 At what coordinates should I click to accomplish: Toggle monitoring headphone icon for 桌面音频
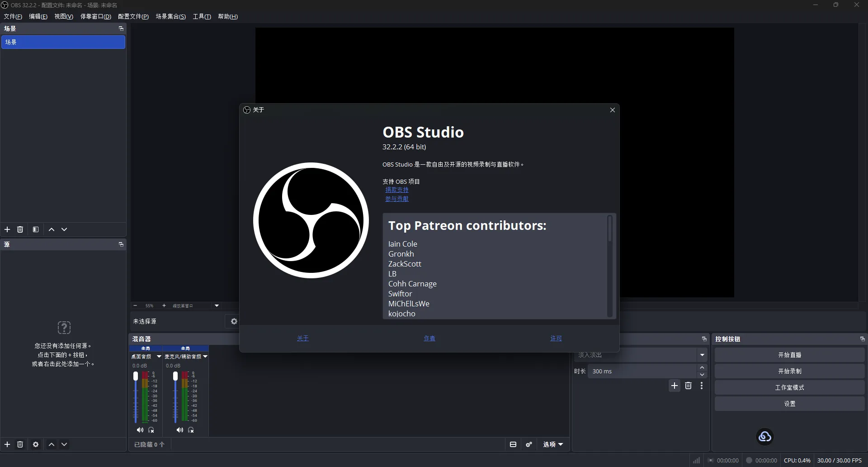[151, 430]
